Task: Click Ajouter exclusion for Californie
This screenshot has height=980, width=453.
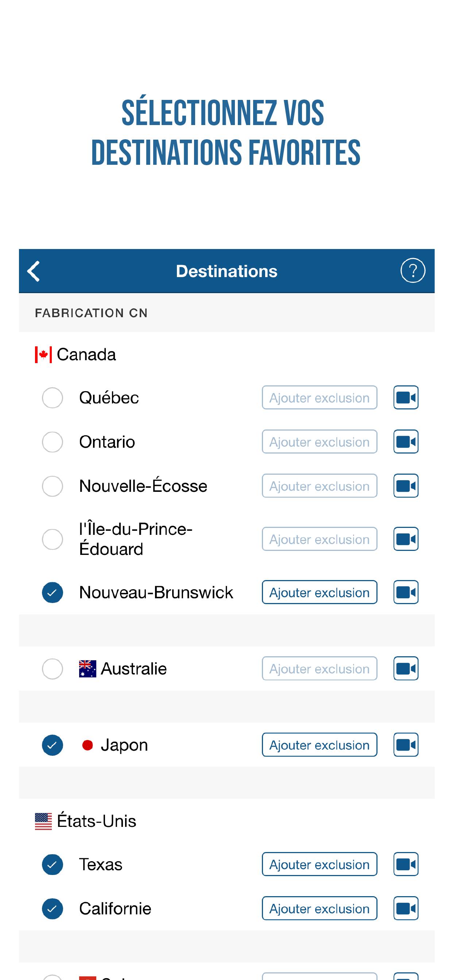Action: [320, 909]
